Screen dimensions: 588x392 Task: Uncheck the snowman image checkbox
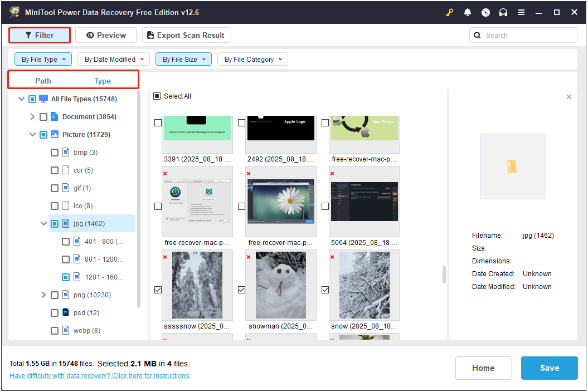(x=241, y=289)
